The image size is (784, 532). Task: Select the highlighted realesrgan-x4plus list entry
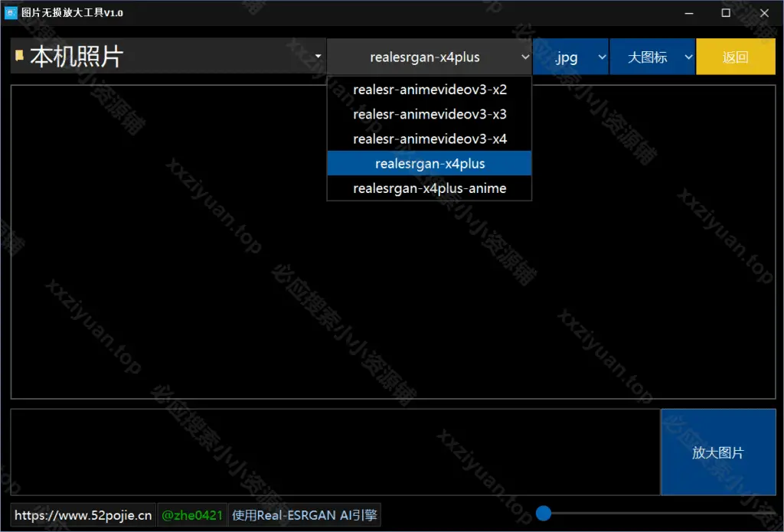tap(430, 164)
